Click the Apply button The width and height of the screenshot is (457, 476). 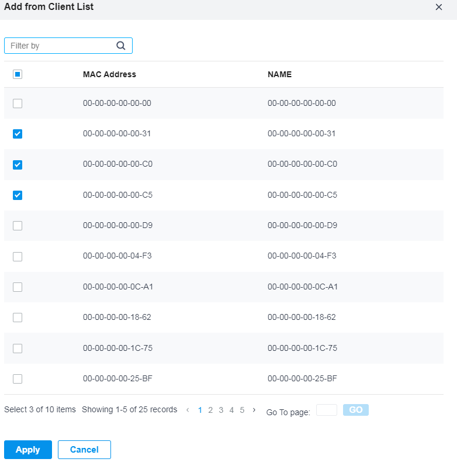coord(28,450)
